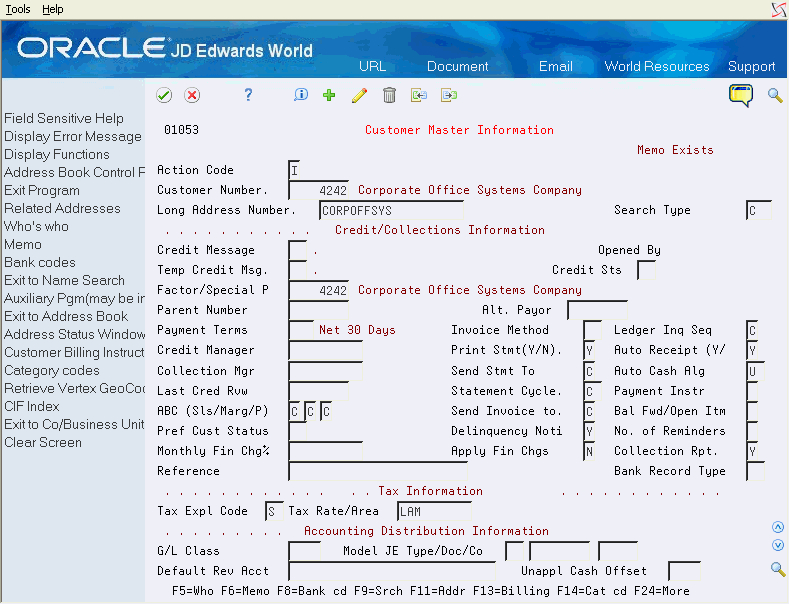
Task: Click the export arrow toolbar icon
Action: (449, 95)
